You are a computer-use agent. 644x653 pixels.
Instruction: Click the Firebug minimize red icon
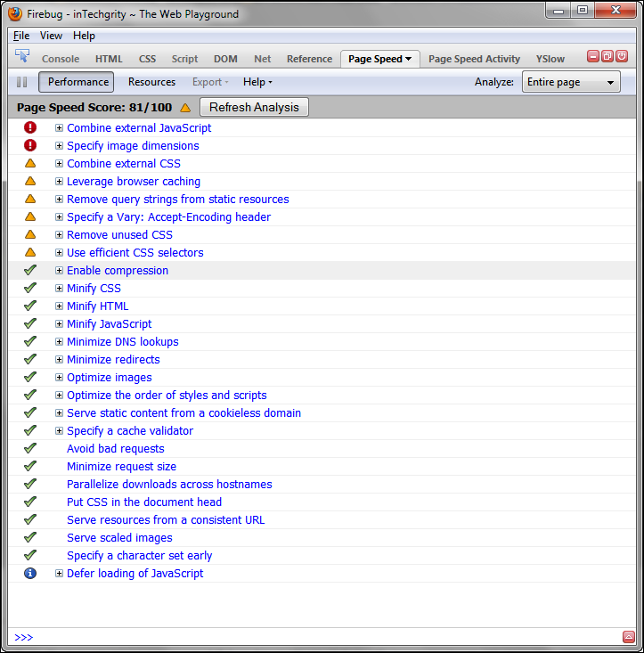click(x=593, y=56)
